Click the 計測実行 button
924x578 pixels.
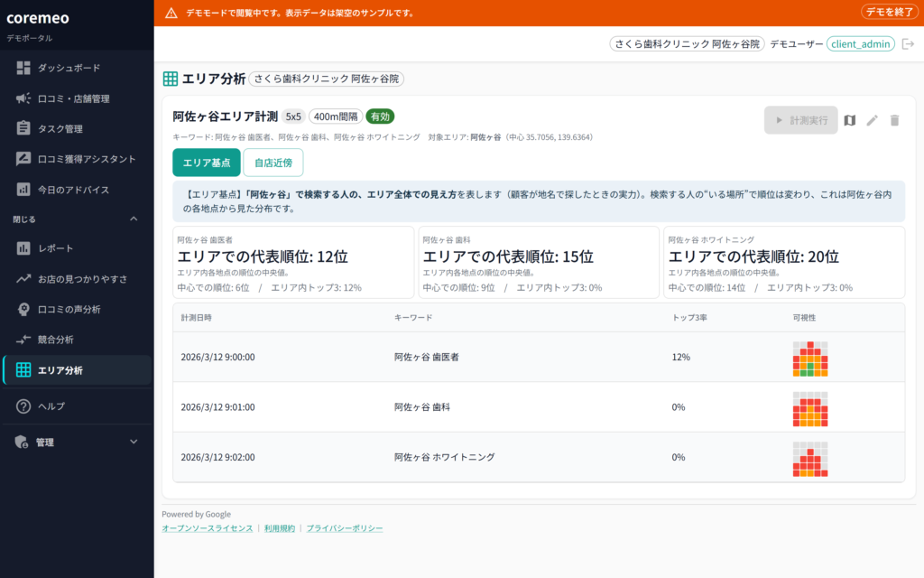[801, 120]
